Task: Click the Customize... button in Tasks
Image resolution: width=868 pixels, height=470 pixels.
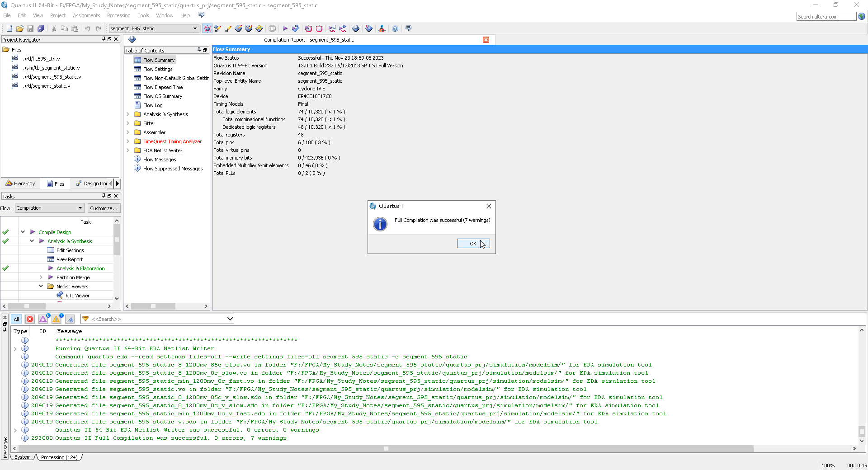Action: click(x=104, y=208)
